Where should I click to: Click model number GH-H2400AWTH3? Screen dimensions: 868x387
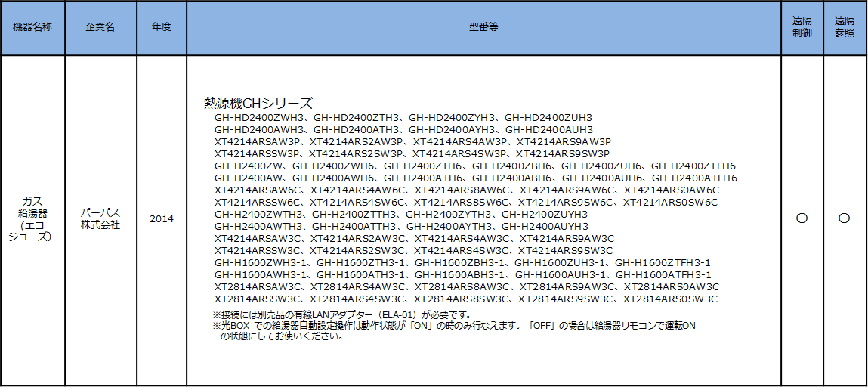259,226
